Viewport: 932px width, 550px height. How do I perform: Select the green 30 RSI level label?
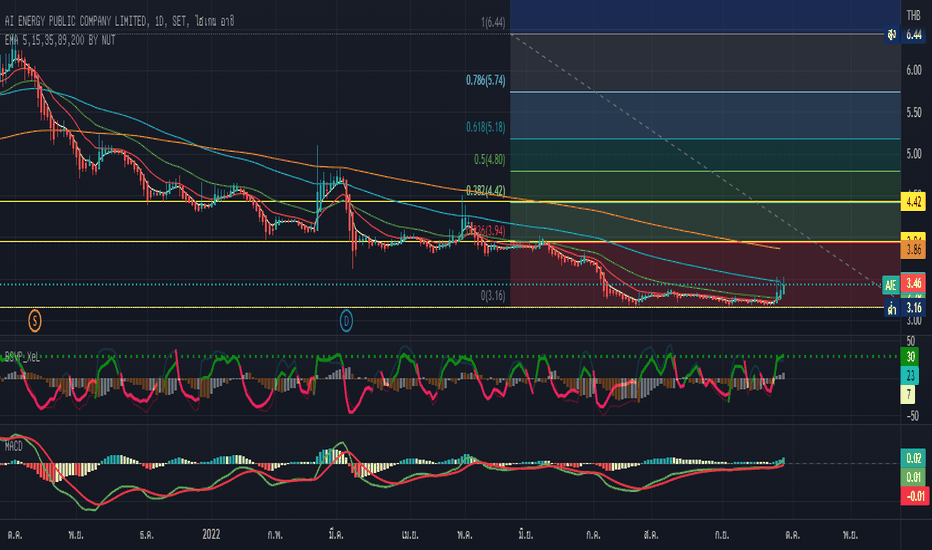910,357
